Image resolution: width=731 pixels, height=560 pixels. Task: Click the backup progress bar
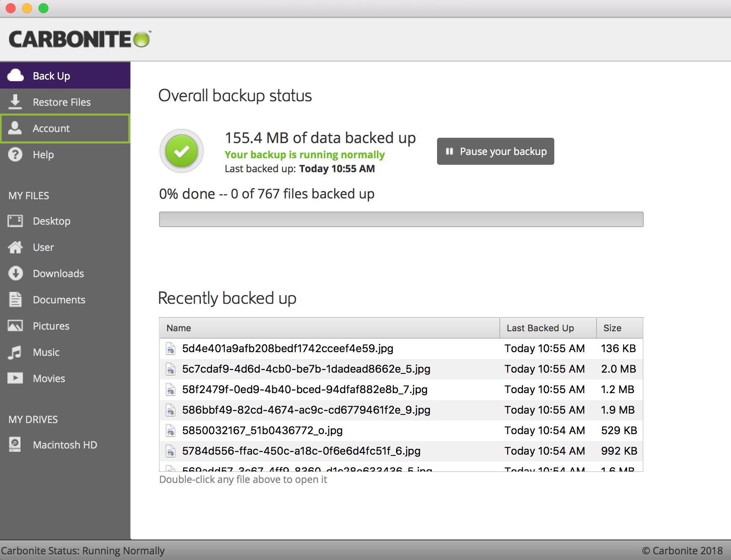401,219
